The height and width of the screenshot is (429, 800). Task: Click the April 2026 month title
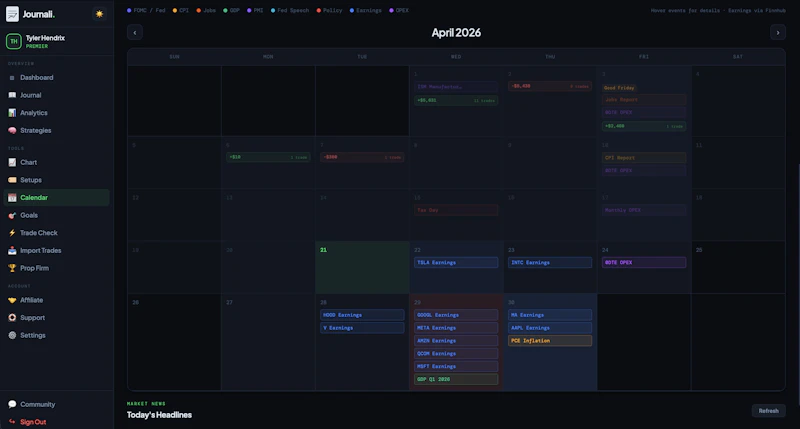pos(456,33)
